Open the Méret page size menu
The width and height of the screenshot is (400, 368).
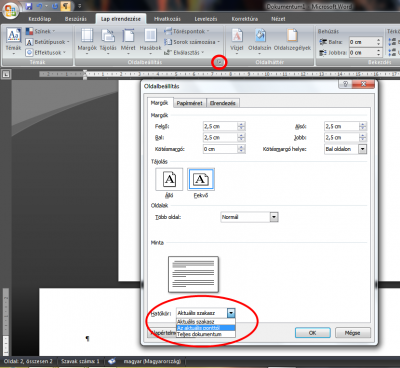click(x=128, y=41)
